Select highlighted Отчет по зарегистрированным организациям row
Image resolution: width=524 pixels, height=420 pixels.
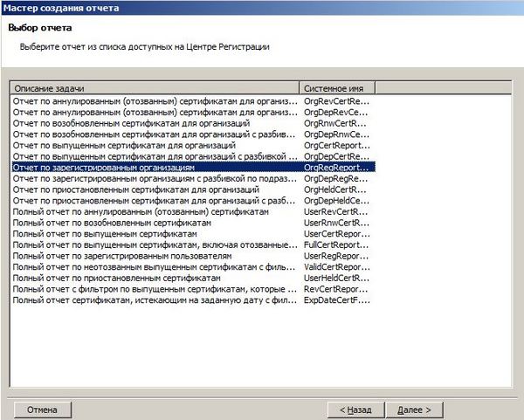(193, 168)
